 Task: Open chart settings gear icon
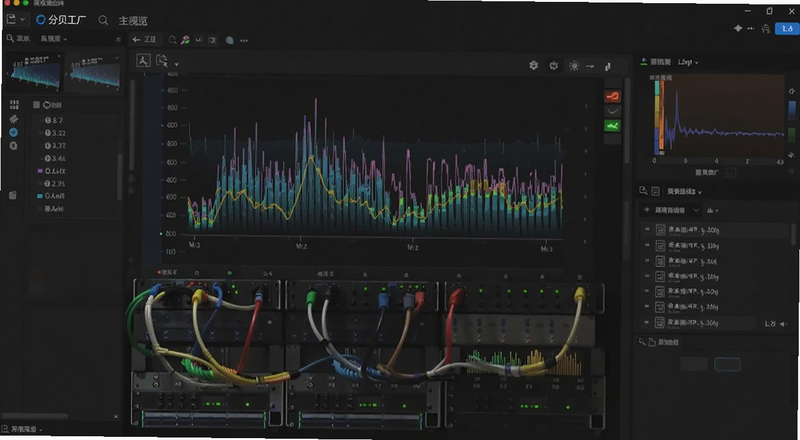534,65
